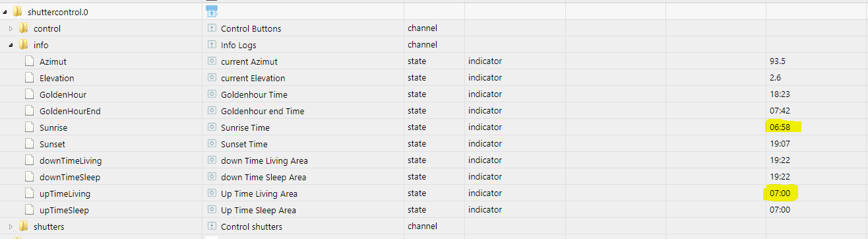Image resolution: width=868 pixels, height=239 pixels.
Task: Click the shuttercontrol.0 folder icon
Action: click(17, 12)
